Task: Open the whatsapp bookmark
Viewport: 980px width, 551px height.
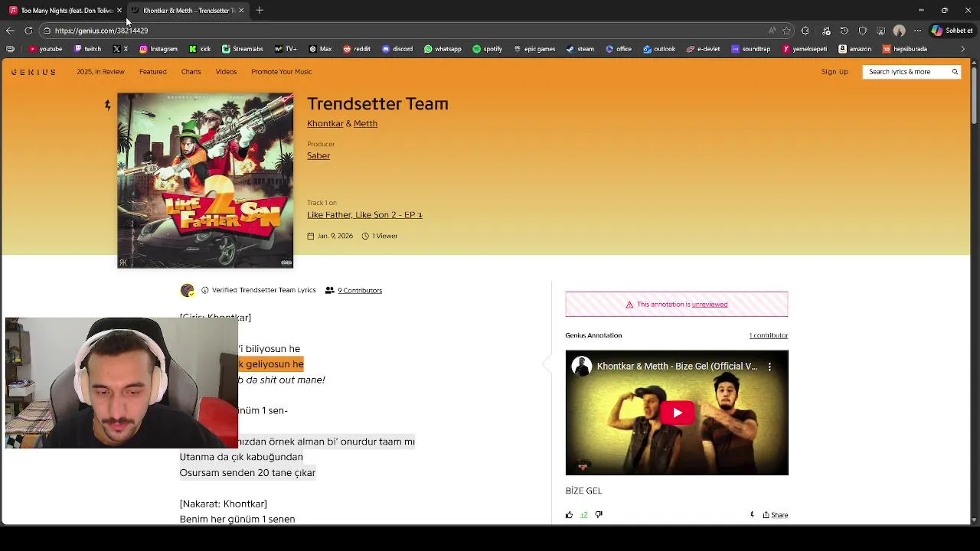Action: click(x=443, y=49)
